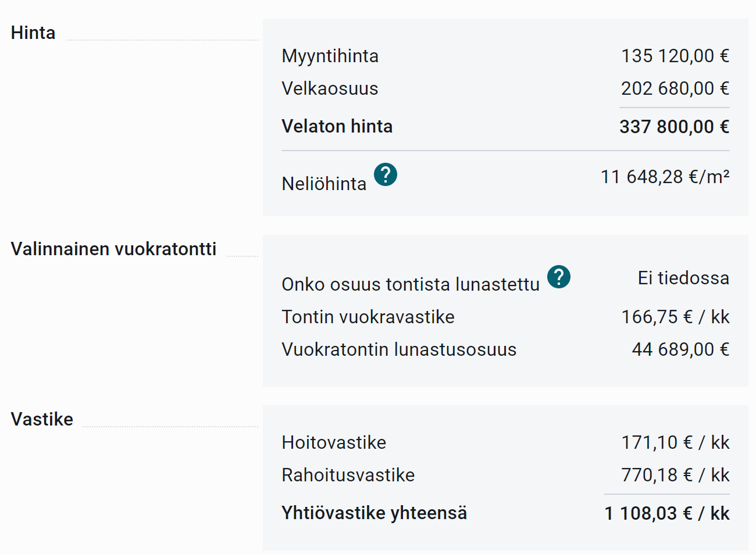Click the 1 108,03 € / kk total
The image size is (756, 554).
(x=667, y=514)
